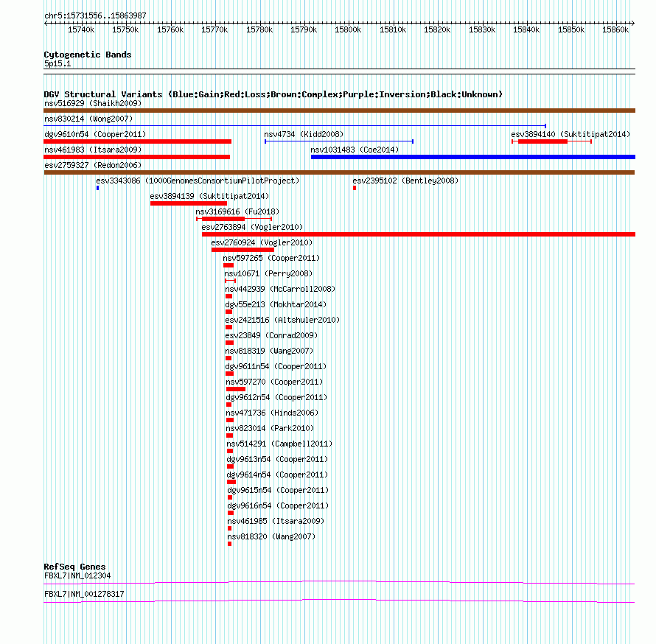Open the nsv1031483 (Coe2014) label
The height and width of the screenshot is (644, 656).
pos(355,150)
